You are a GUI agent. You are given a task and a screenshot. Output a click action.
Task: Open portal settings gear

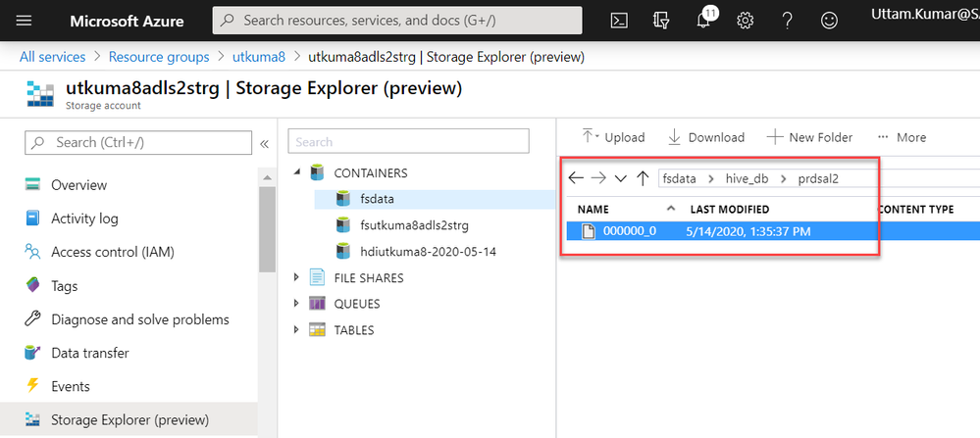point(746,21)
